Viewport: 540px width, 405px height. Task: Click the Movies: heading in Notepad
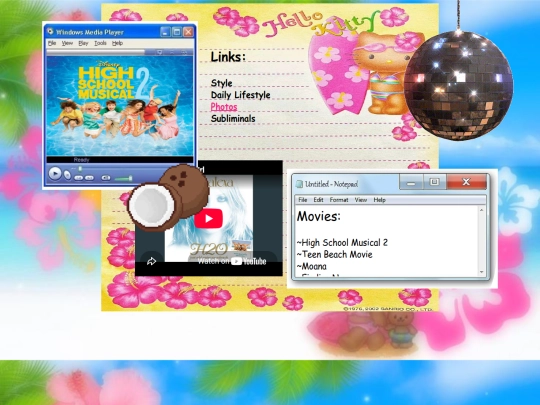[319, 216]
